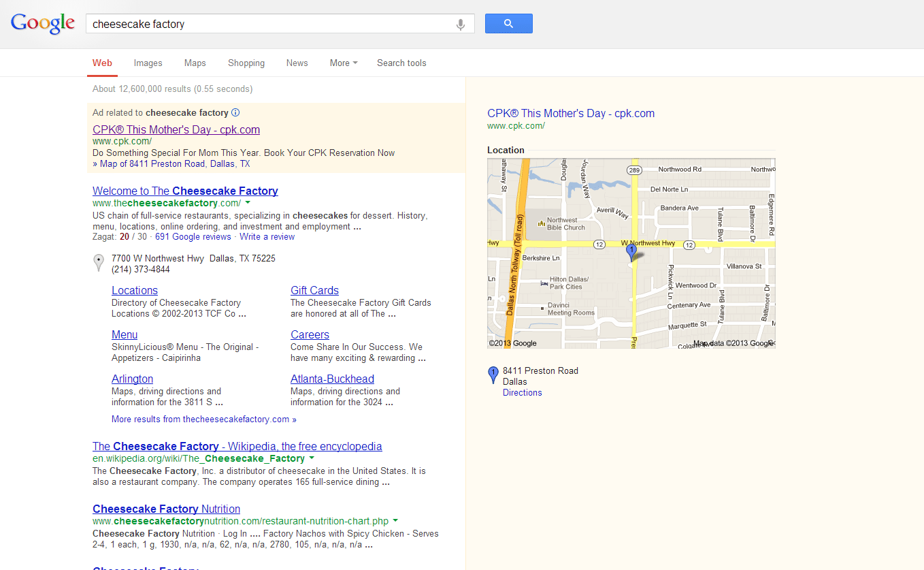
Task: Open right-panel CPK This Mother's Day link
Action: click(x=571, y=113)
